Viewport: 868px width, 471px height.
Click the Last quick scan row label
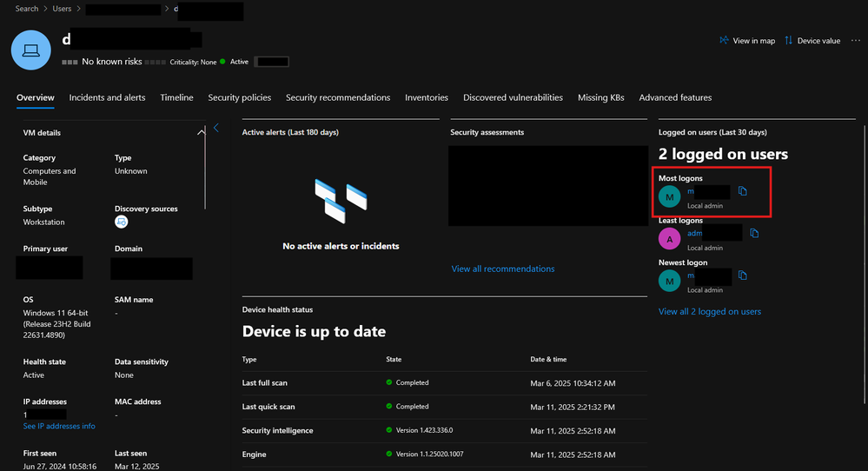[x=268, y=407]
